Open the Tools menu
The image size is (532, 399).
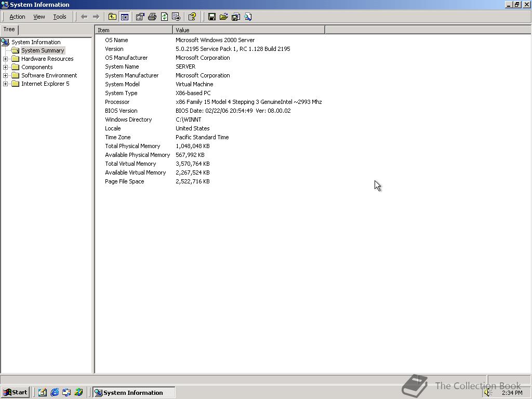[x=60, y=17]
